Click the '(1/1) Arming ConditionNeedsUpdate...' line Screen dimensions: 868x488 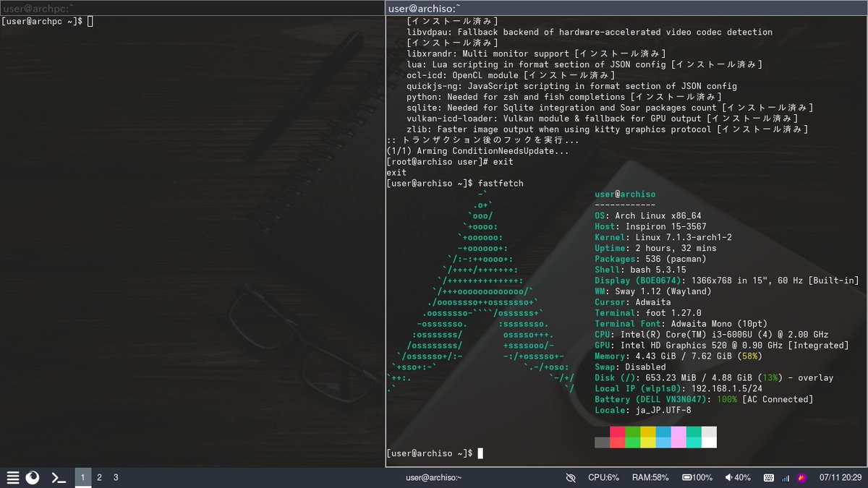pyautogui.click(x=478, y=151)
